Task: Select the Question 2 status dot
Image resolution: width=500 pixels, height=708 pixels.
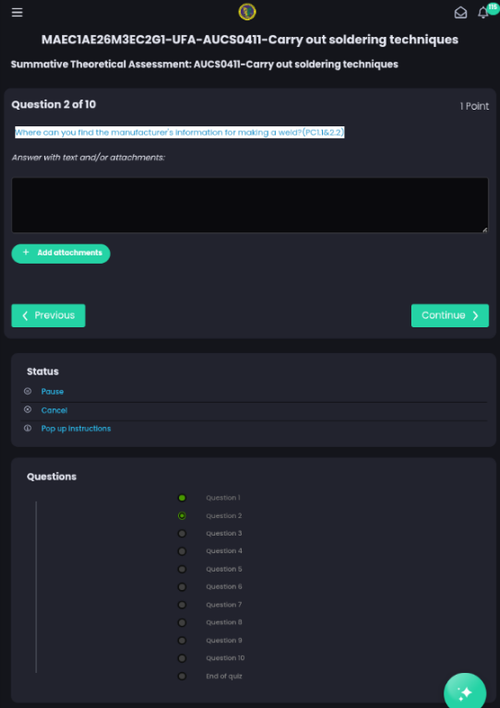Action: (x=182, y=516)
